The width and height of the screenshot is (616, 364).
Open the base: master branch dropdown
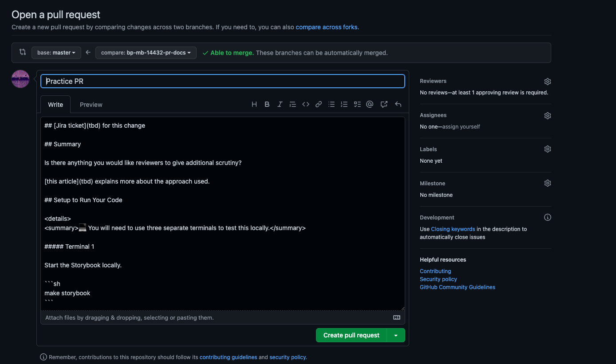tap(56, 52)
